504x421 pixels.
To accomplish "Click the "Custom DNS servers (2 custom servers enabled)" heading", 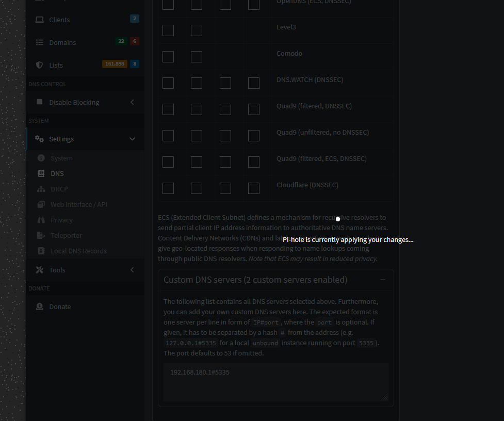I will [x=255, y=280].
